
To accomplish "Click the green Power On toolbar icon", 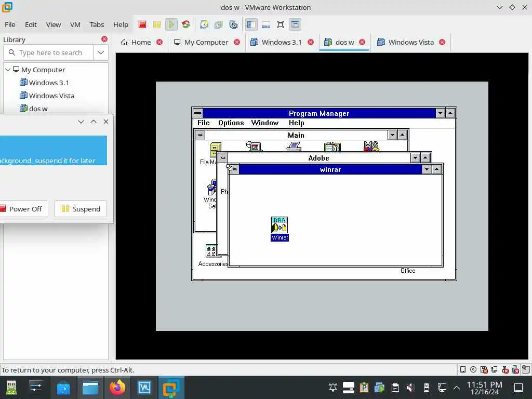I will click(171, 24).
